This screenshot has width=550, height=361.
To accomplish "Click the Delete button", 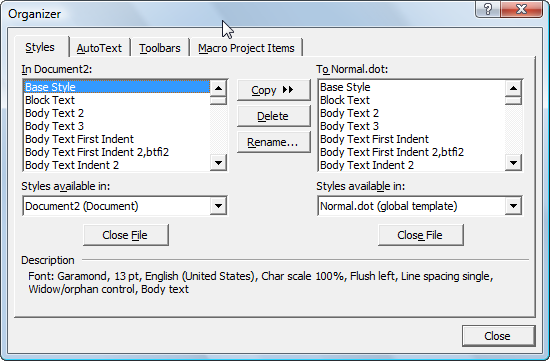I will coord(274,116).
